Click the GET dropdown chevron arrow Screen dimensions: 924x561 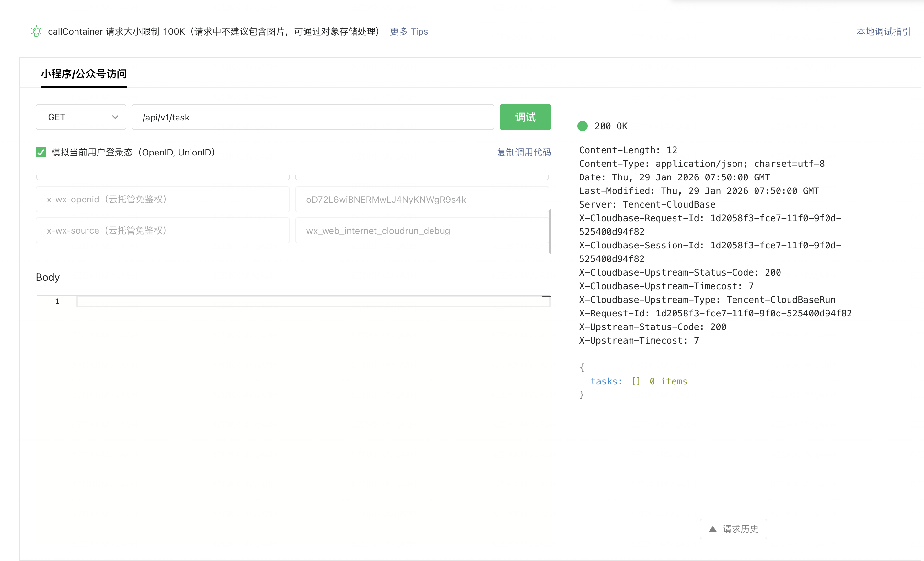click(115, 117)
